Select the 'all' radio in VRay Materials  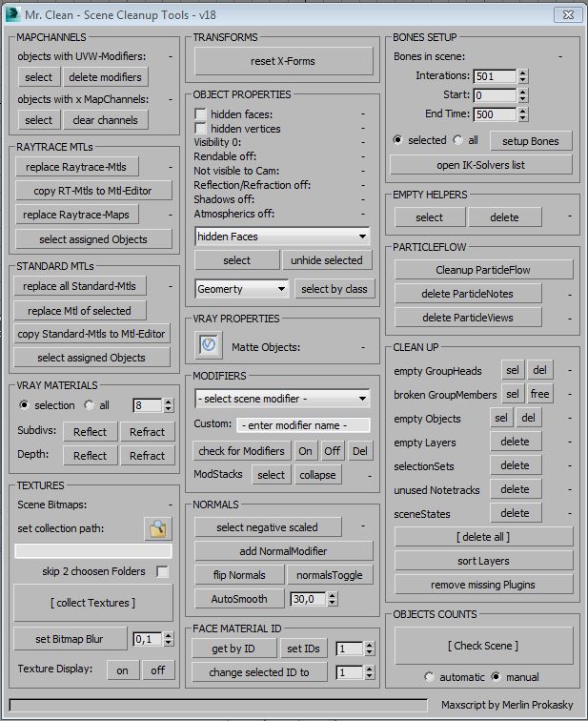point(91,405)
